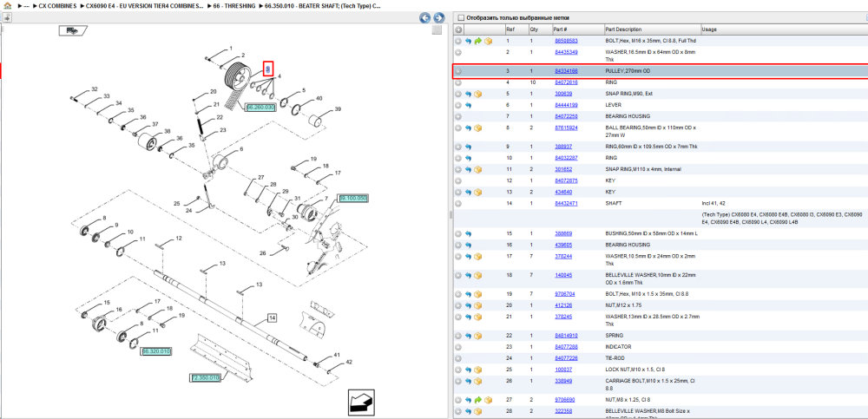Click yellow box icon in Ref 13 KEY row

[478, 192]
